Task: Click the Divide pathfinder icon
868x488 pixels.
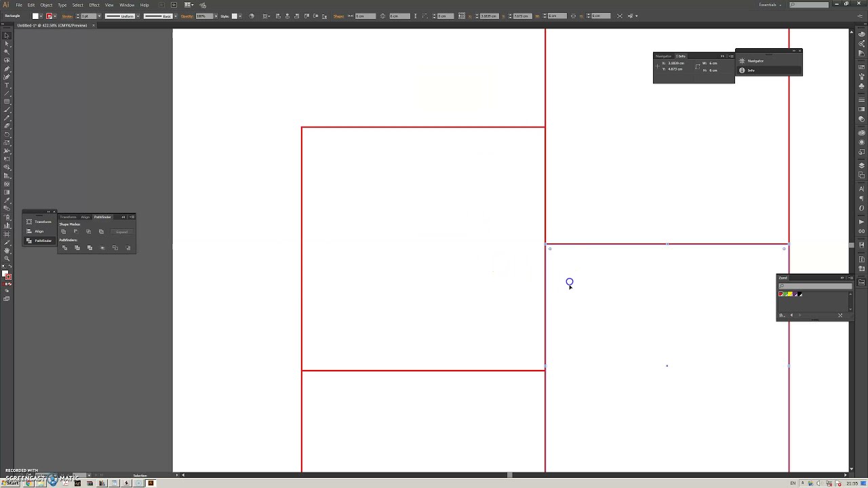Action: (64, 248)
